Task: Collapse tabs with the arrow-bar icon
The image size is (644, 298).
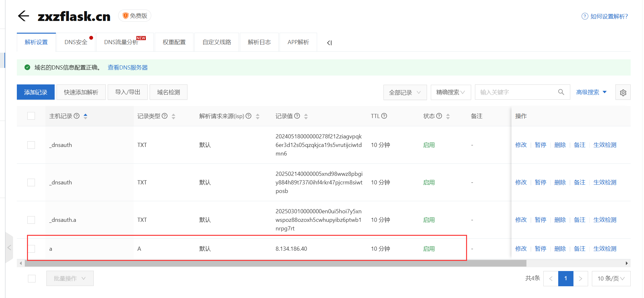Action: tap(329, 43)
